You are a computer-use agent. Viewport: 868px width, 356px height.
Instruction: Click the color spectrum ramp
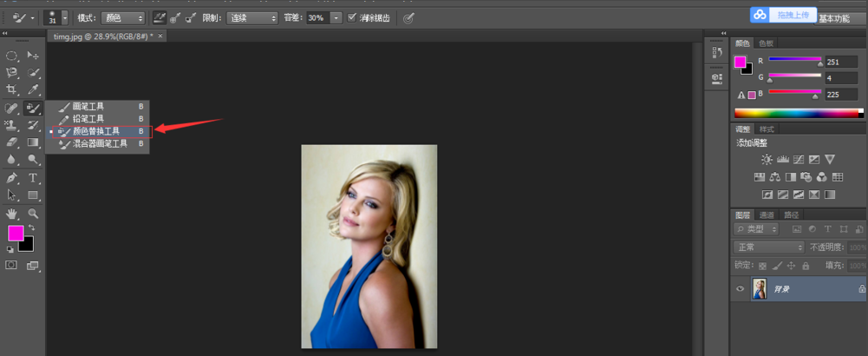799,113
